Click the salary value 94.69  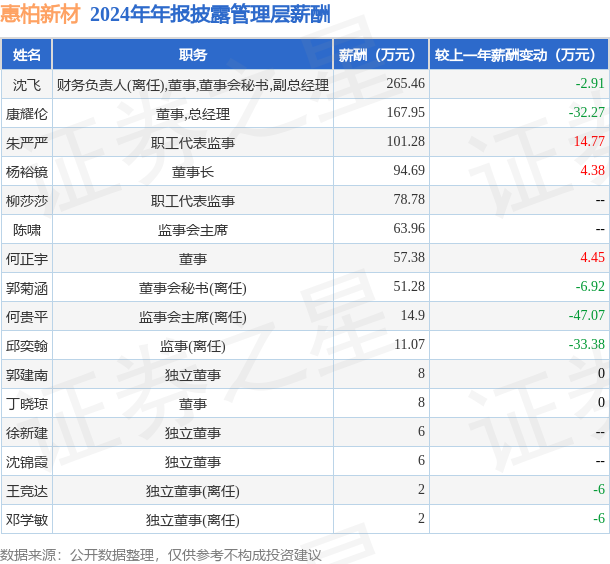[409, 170]
